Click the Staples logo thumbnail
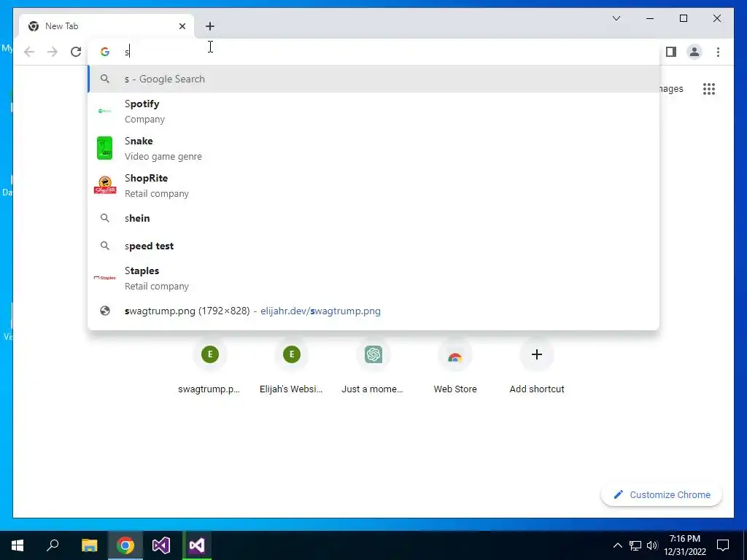Image resolution: width=747 pixels, height=560 pixels. point(105,278)
